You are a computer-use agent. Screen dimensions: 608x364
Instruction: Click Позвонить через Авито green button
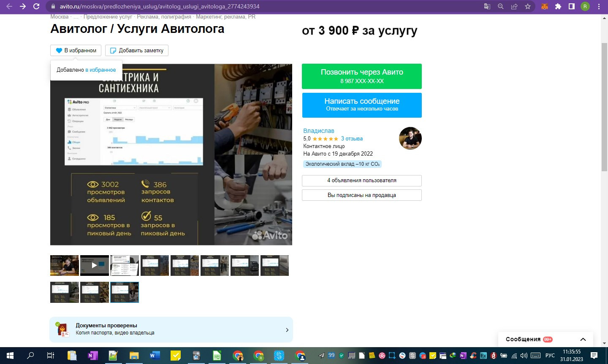click(362, 76)
